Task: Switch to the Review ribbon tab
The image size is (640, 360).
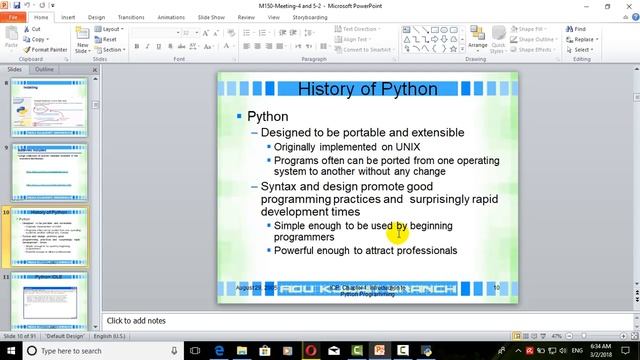Action: [246, 17]
